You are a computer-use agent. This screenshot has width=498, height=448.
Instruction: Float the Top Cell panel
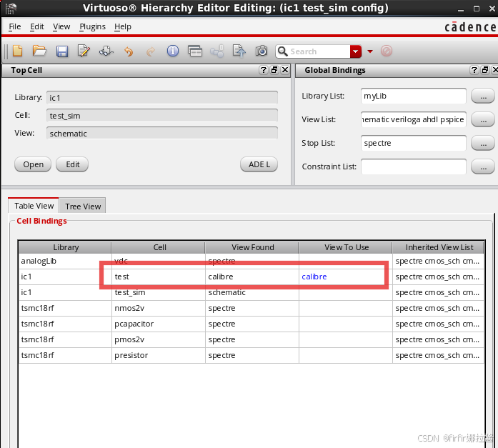pyautogui.click(x=274, y=70)
